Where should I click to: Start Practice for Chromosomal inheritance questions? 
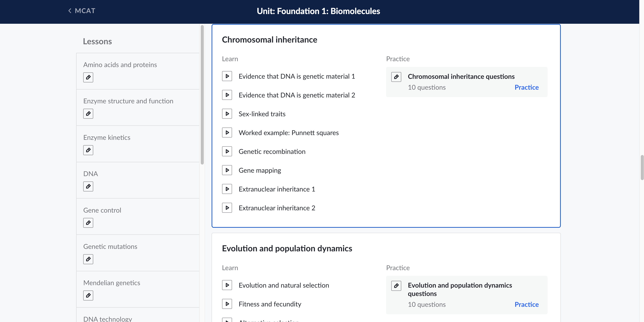[x=526, y=87]
